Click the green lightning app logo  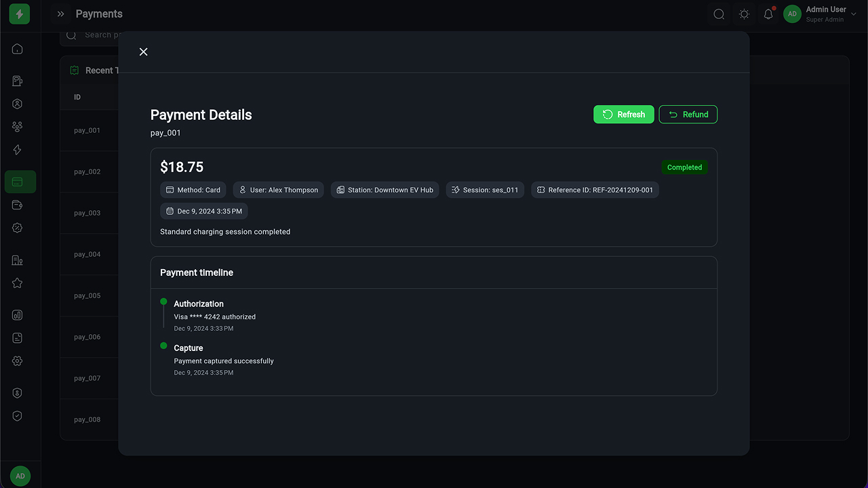point(20,14)
